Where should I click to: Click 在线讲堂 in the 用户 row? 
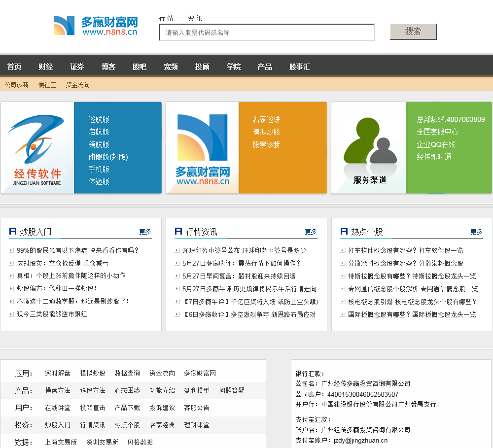pos(58,408)
